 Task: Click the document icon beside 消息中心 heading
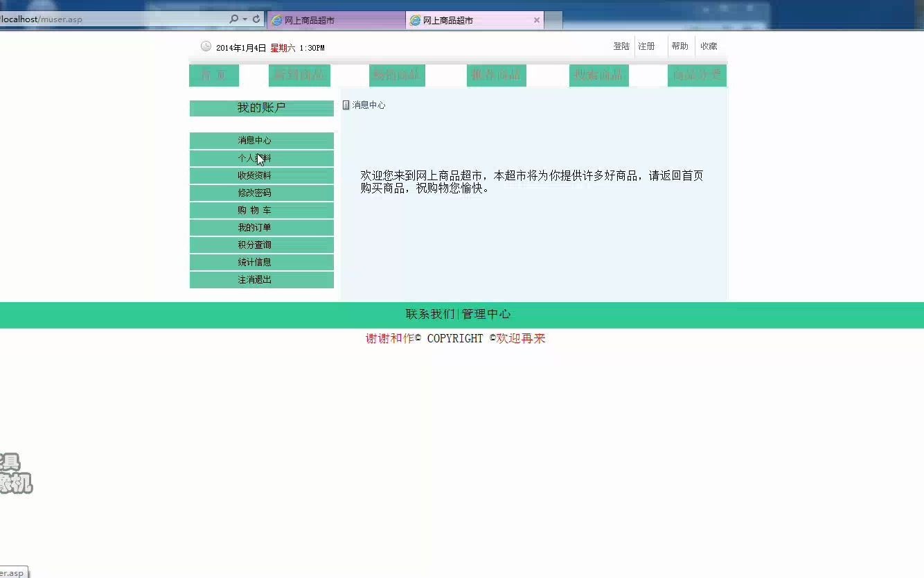pyautogui.click(x=346, y=105)
